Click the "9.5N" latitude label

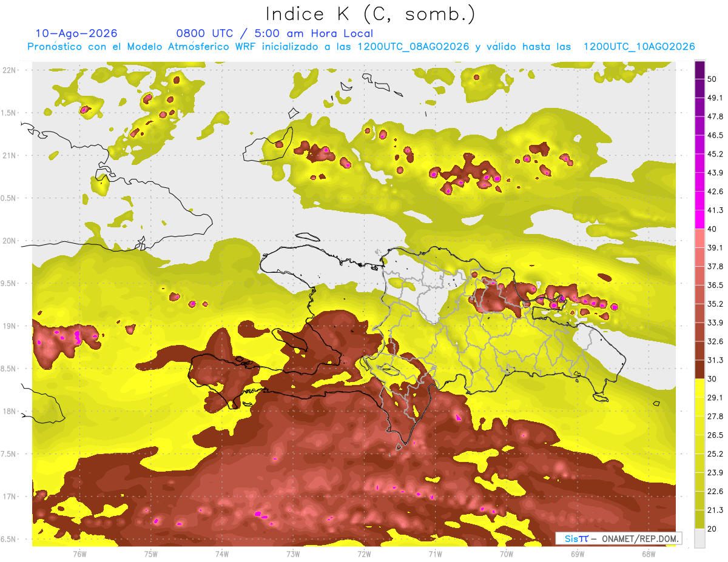[x=9, y=283]
